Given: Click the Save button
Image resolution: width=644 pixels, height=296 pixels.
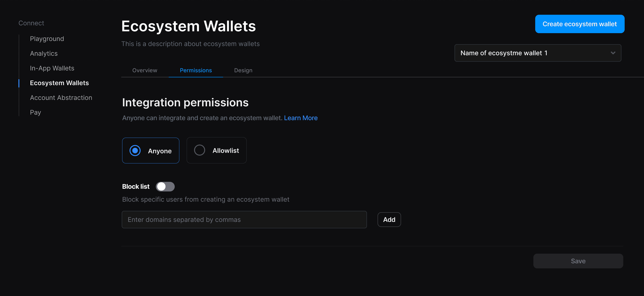Looking at the screenshot, I should [x=578, y=261].
